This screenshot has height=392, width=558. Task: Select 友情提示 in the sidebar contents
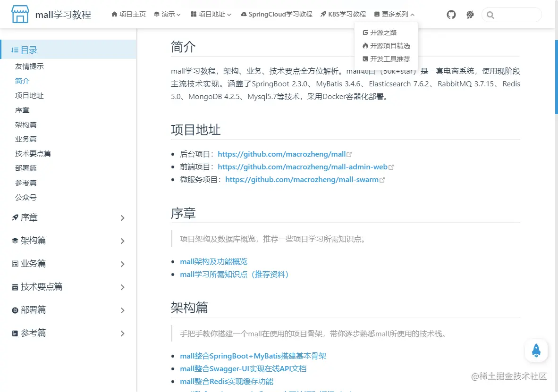(29, 66)
